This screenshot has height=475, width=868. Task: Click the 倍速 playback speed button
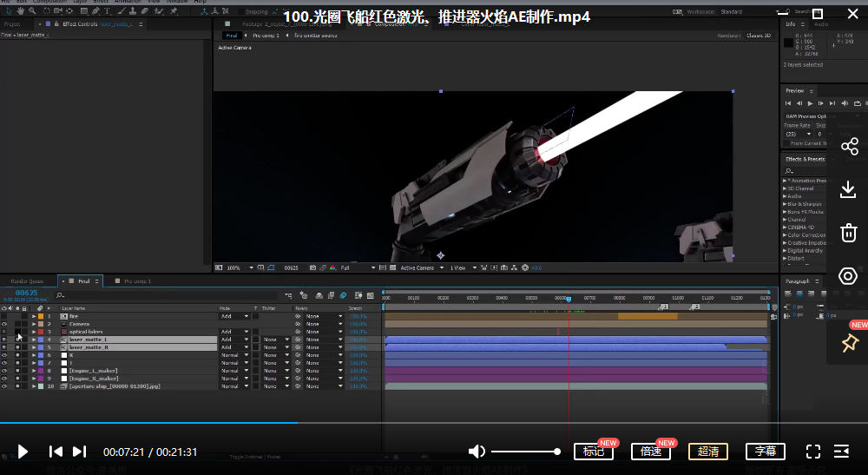click(651, 452)
